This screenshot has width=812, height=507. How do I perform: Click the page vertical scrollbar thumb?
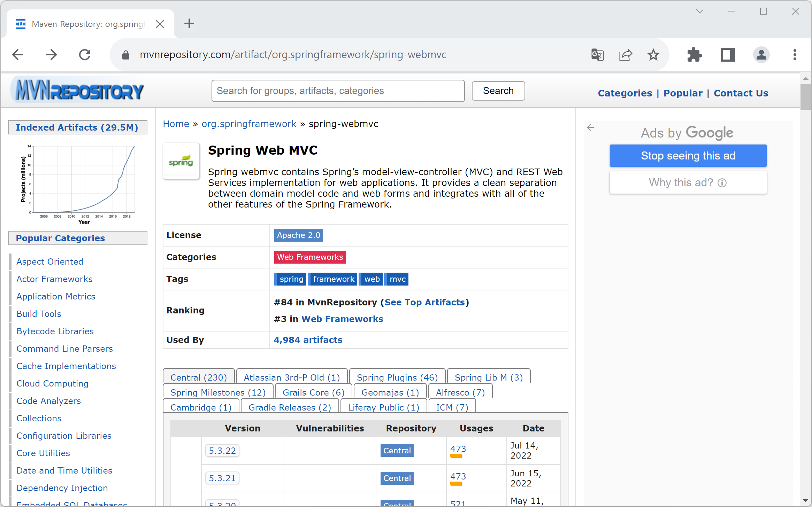[x=805, y=97]
